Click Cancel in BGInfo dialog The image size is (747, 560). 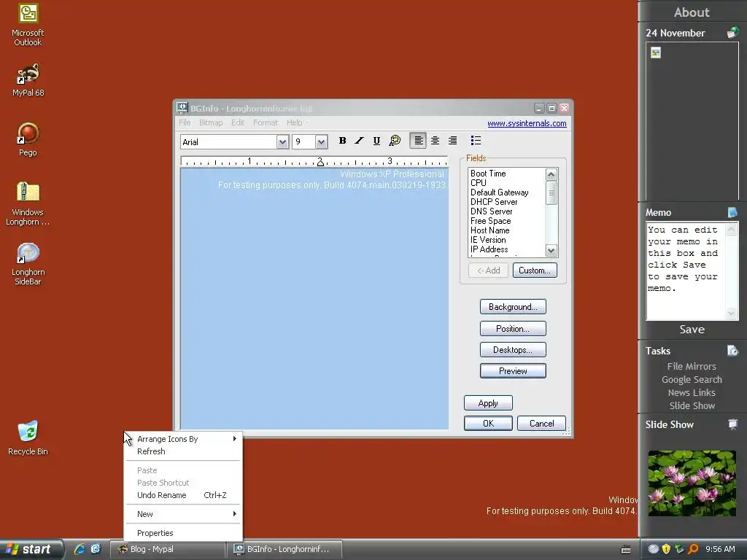coord(542,424)
